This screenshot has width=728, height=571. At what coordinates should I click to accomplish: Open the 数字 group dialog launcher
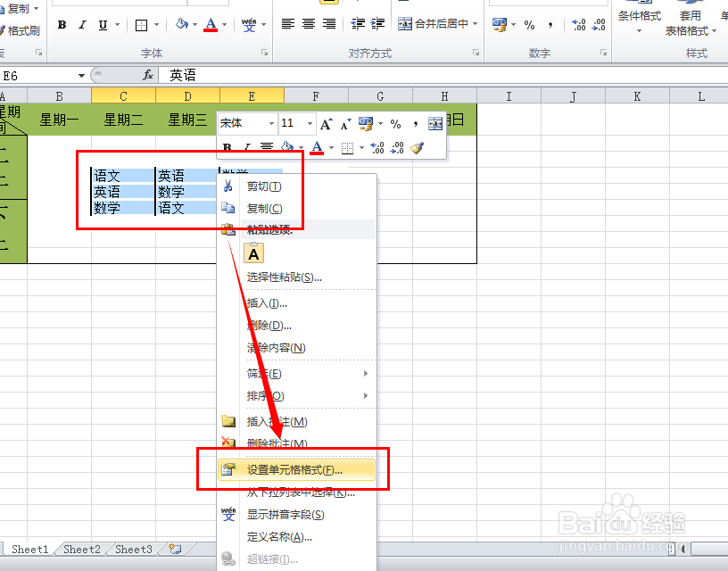(604, 53)
